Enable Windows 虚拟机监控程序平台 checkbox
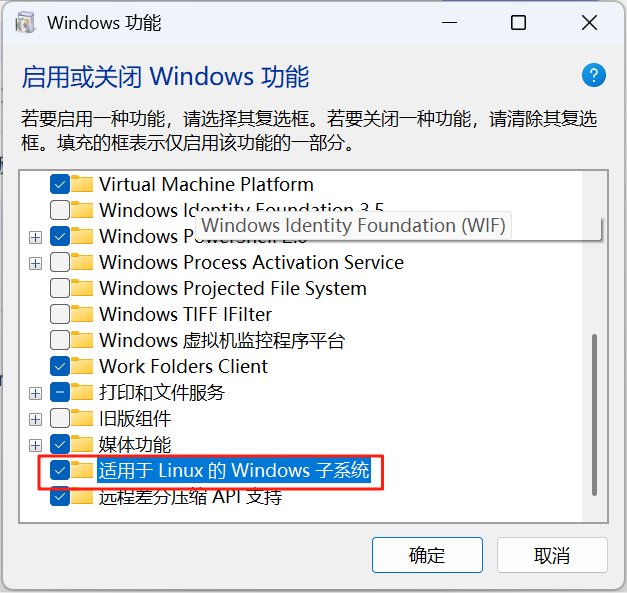The height and width of the screenshot is (593, 627). (60, 340)
